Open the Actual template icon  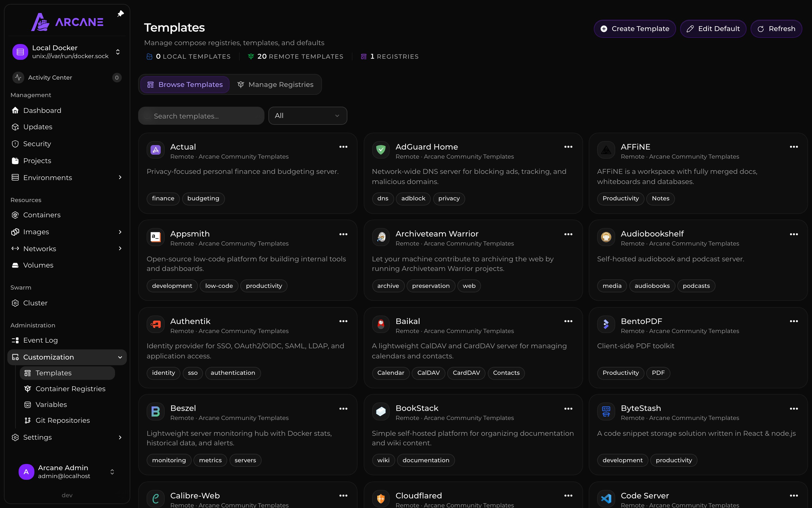coord(155,150)
